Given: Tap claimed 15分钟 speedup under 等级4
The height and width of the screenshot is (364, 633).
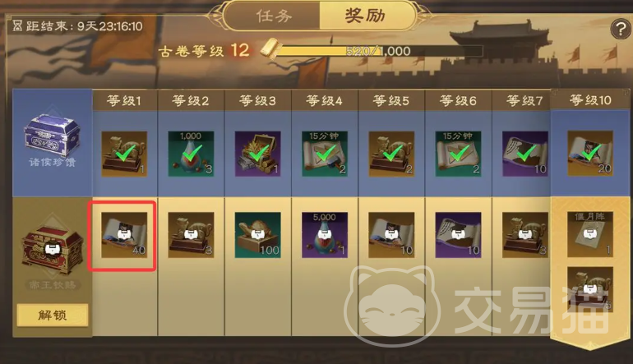Looking at the screenshot, I should 324,154.
